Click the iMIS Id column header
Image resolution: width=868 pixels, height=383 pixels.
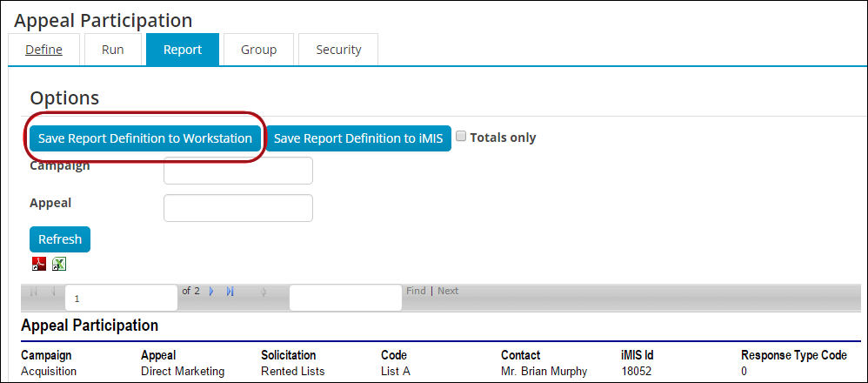(638, 355)
